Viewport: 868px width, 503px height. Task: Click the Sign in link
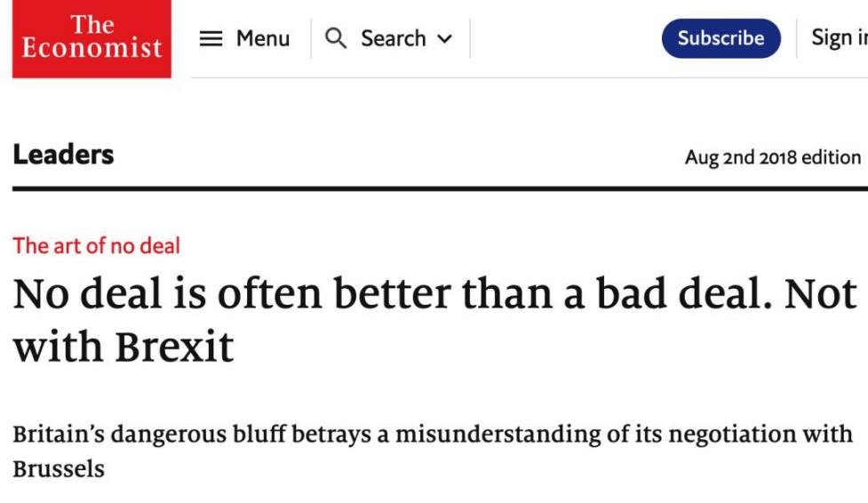point(839,38)
